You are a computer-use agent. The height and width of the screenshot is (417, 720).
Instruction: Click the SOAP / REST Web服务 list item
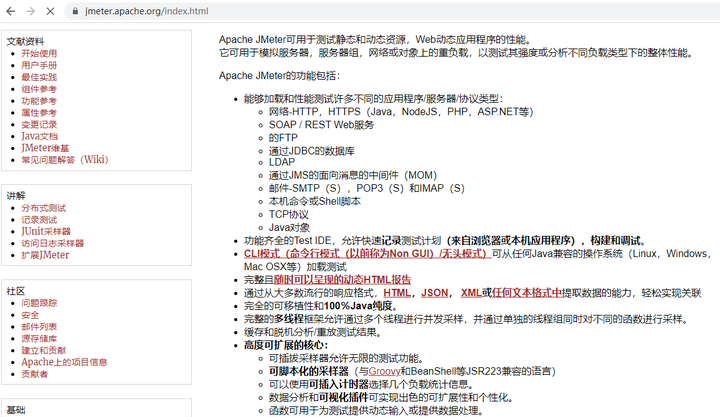[x=321, y=125]
